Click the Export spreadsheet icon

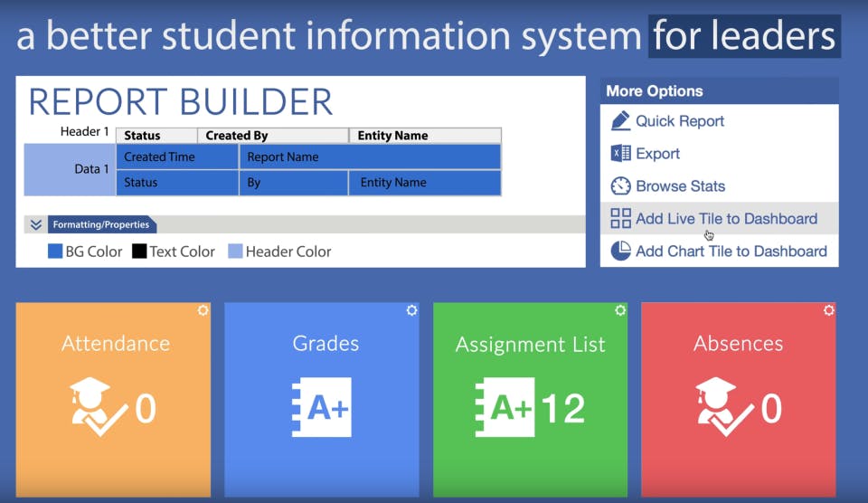620,154
